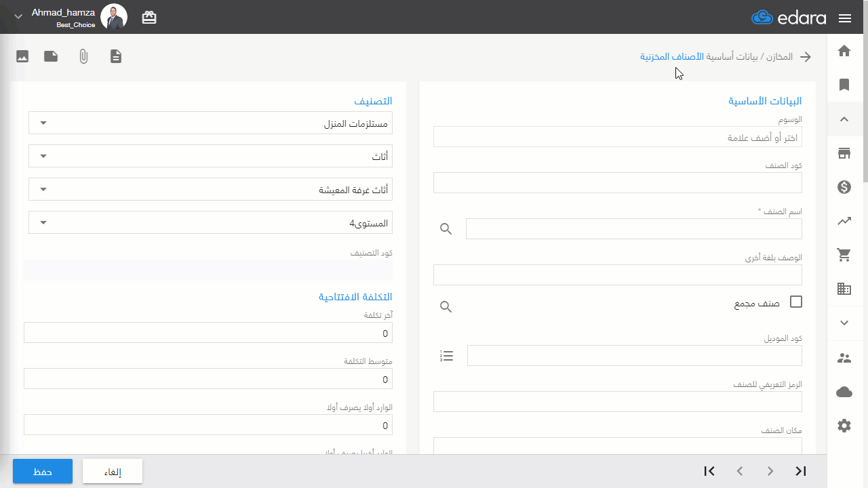Image resolution: width=868 pixels, height=488 pixels.
Task: Click search icon beside صنف مجمع
Action: click(446, 307)
